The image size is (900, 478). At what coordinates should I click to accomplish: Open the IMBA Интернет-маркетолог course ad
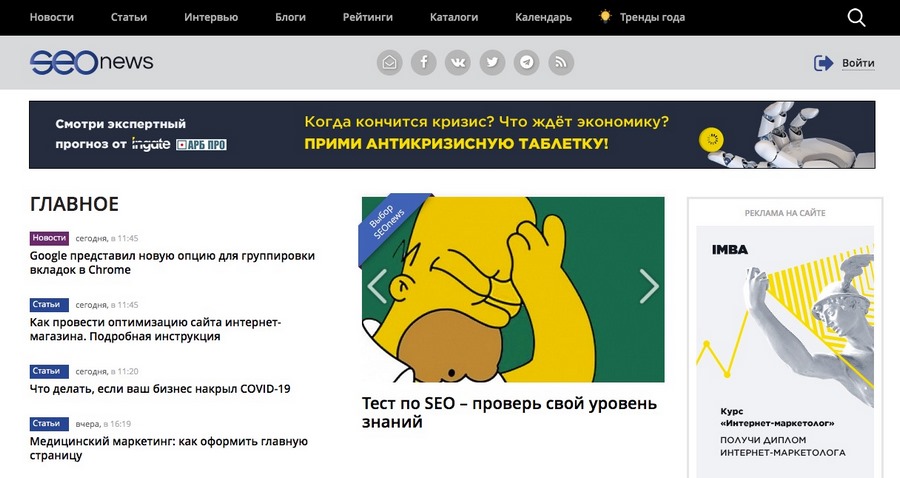coord(785,351)
